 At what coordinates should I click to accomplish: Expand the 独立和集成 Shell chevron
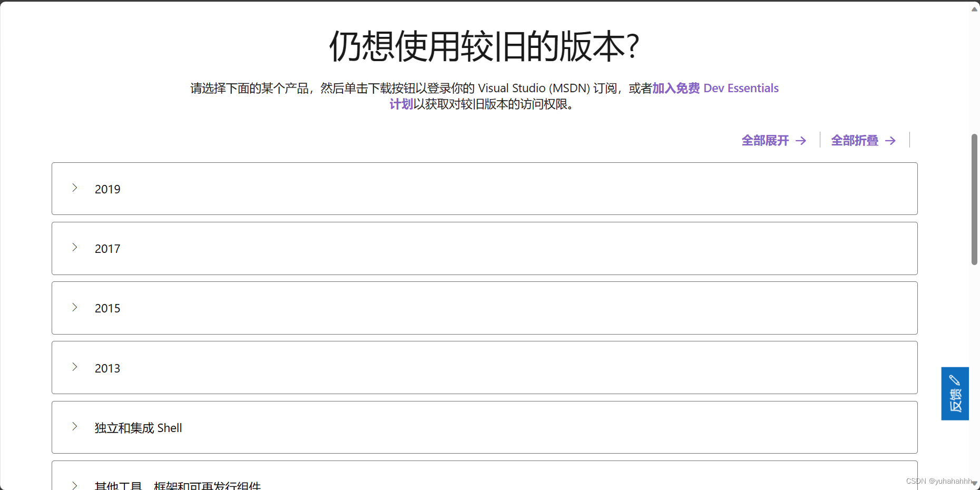click(x=75, y=427)
